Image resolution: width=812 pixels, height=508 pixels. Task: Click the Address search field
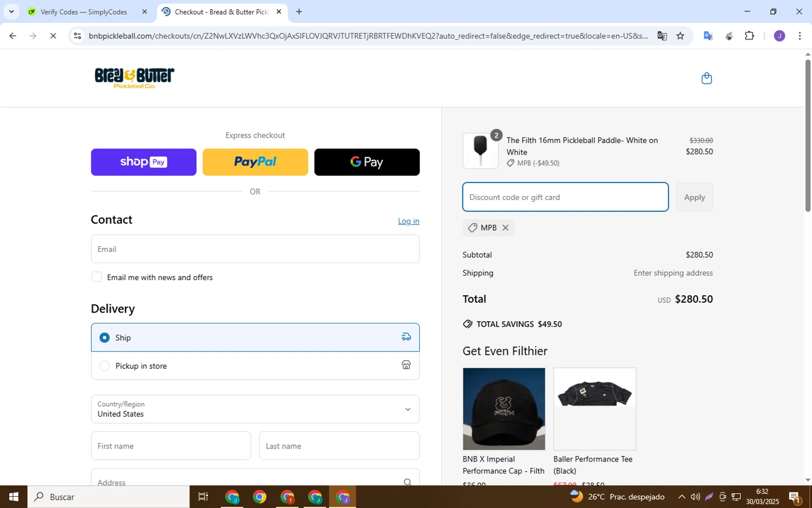[255, 478]
